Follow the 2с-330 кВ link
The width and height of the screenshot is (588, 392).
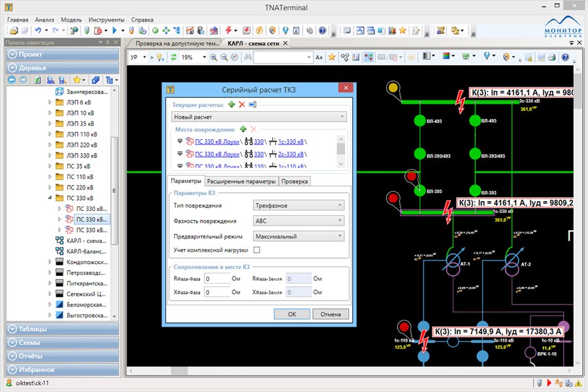tap(291, 154)
